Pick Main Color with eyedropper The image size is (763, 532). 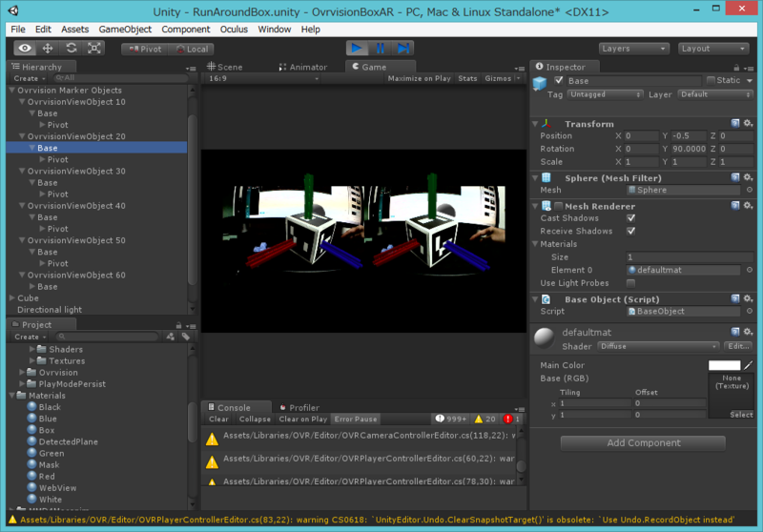click(x=748, y=365)
